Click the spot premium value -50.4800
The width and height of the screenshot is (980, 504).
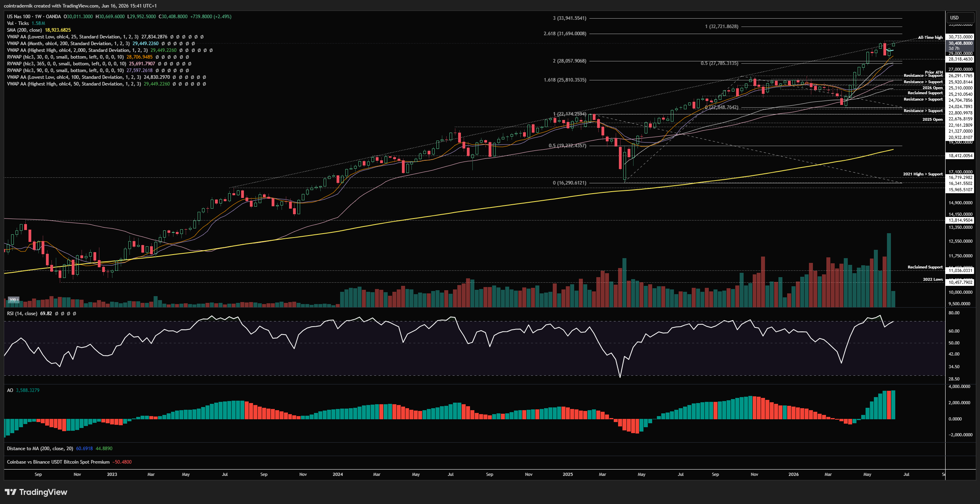pos(122,462)
